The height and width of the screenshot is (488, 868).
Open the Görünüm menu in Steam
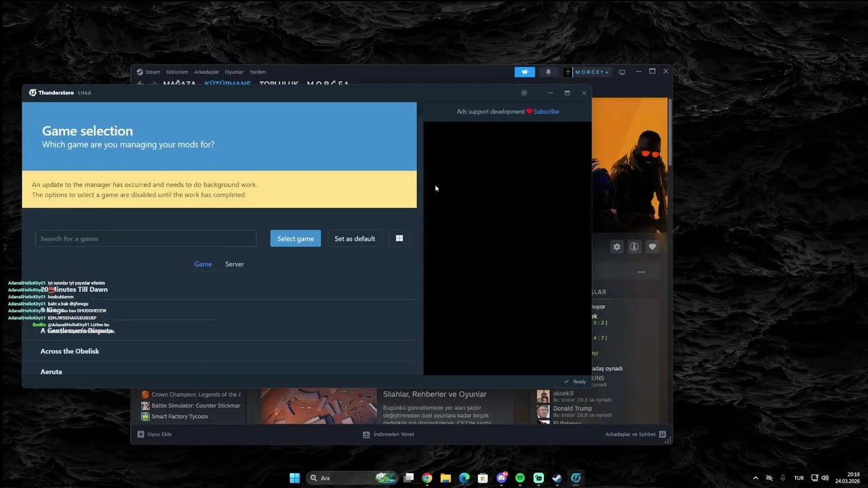(177, 72)
